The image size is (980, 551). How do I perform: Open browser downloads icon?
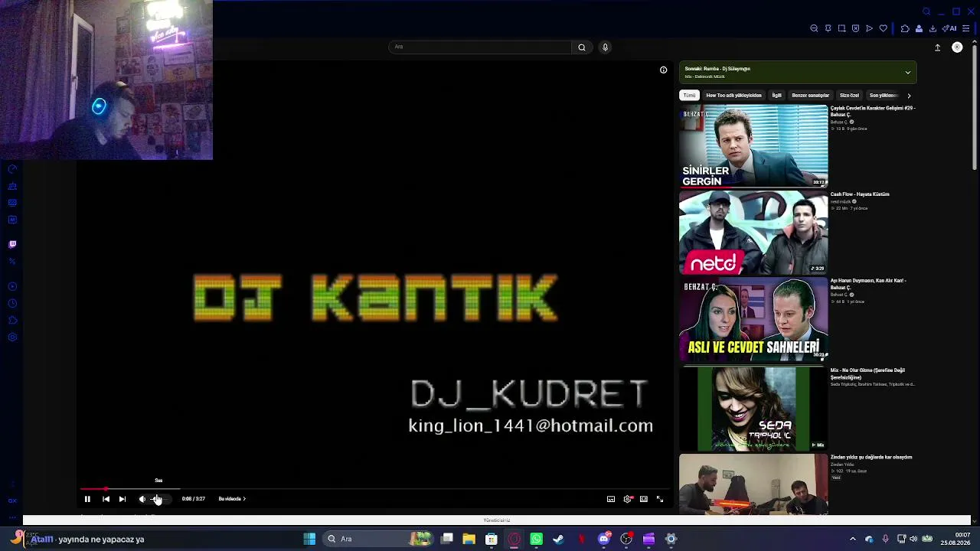(x=933, y=28)
